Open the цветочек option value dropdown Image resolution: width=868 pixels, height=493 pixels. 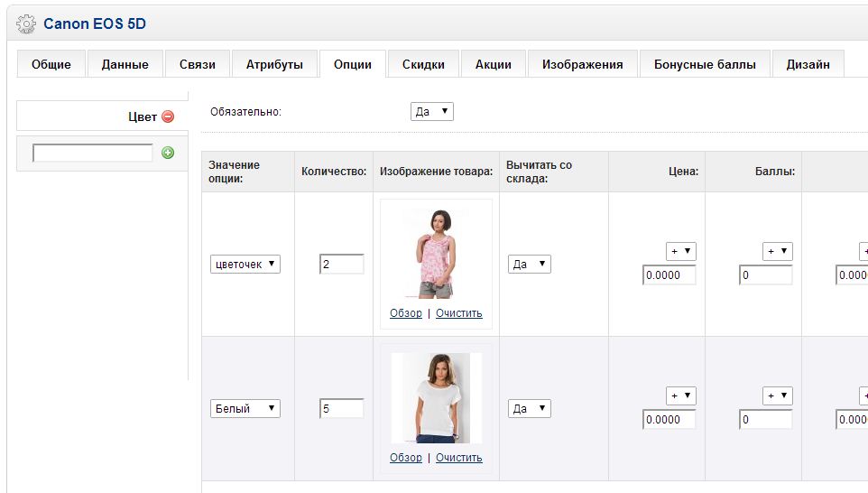245,265
